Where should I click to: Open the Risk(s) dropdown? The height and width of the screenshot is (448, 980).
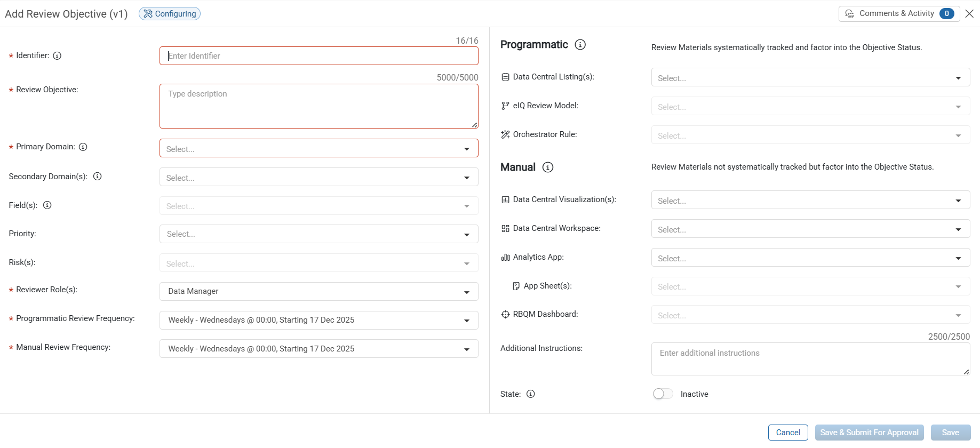coord(319,263)
